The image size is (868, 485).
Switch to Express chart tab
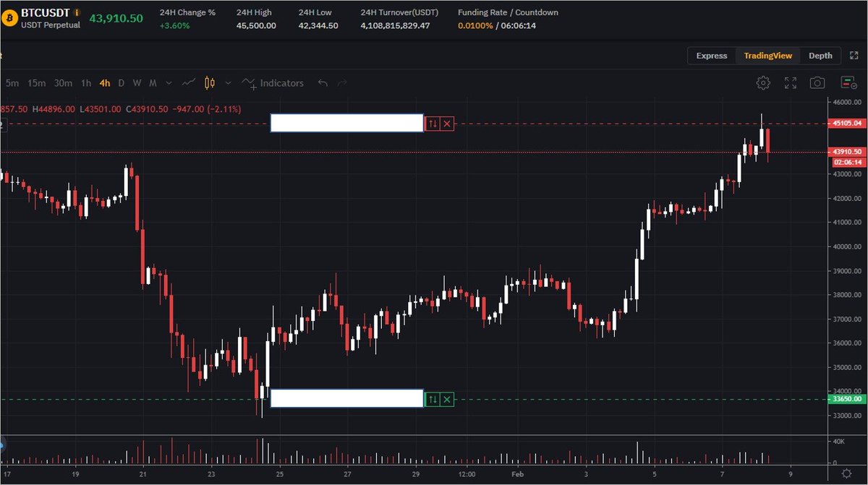712,56
